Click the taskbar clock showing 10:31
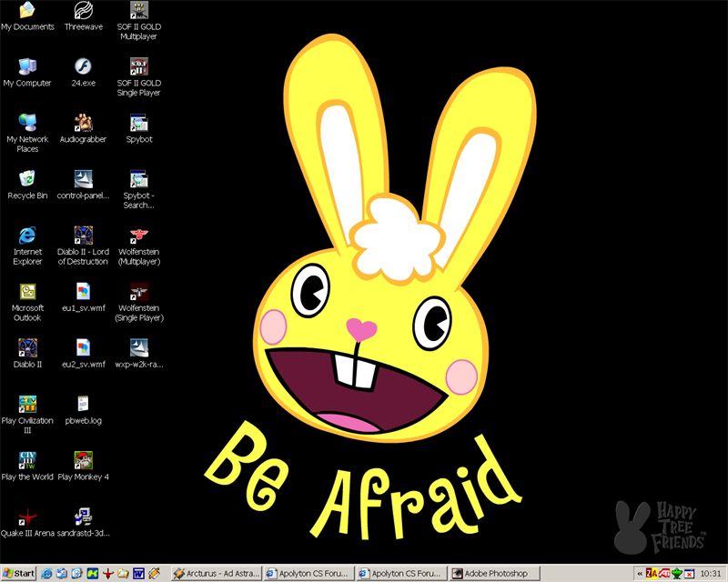 point(710,574)
